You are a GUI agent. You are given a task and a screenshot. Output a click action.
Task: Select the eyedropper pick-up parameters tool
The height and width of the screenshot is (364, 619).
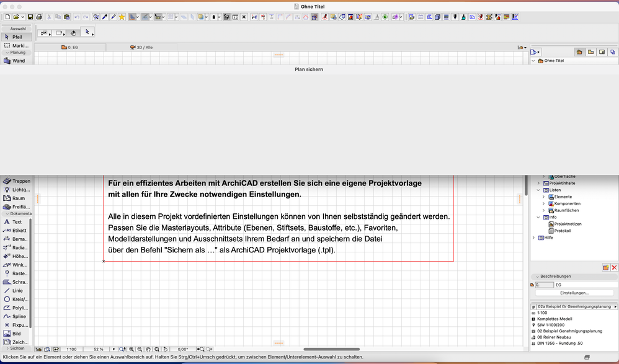(x=105, y=17)
